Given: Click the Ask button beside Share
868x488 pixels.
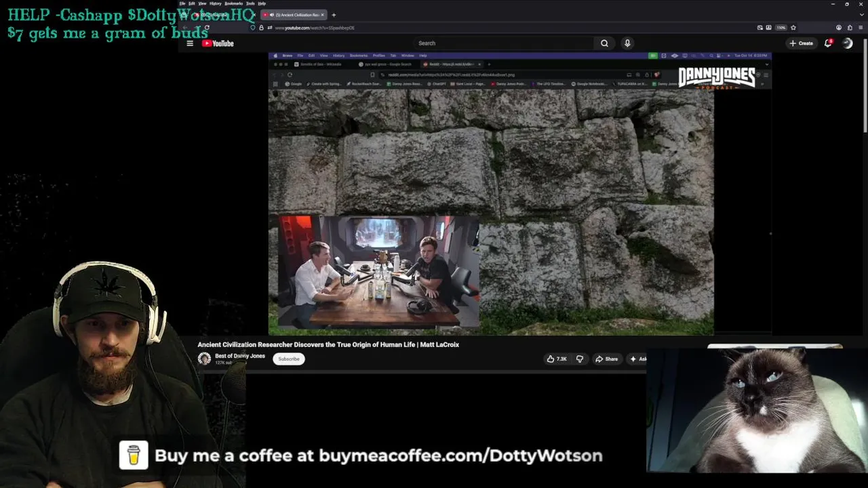Looking at the screenshot, I should pos(637,359).
